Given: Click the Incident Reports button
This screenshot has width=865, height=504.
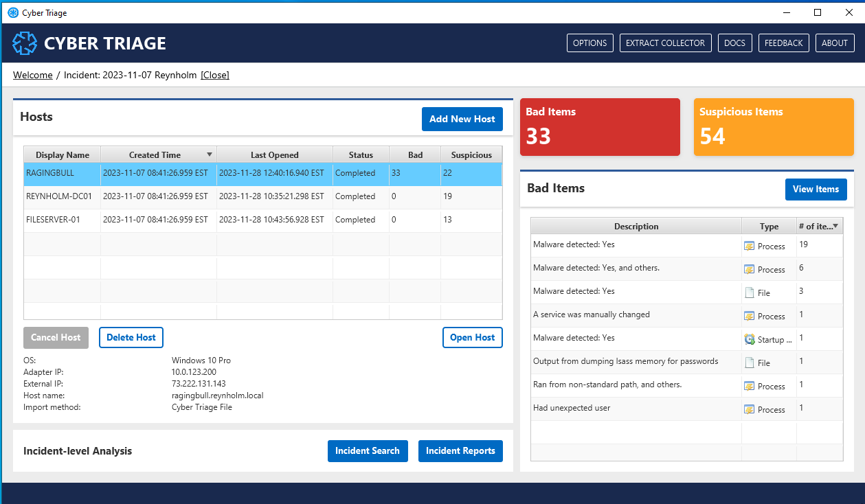Looking at the screenshot, I should pos(460,450).
